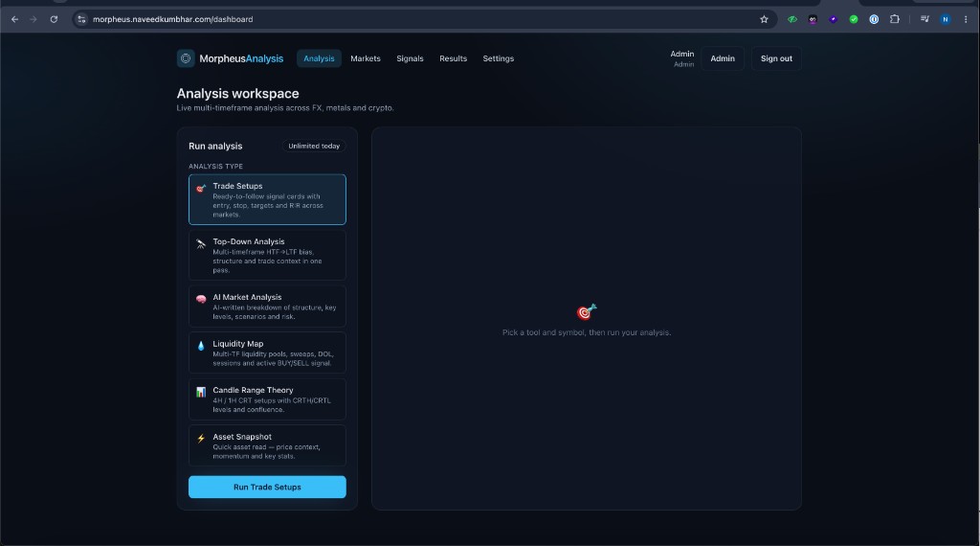Click the purple round extension icon
Screen dimensions: 980x546
coord(834,19)
